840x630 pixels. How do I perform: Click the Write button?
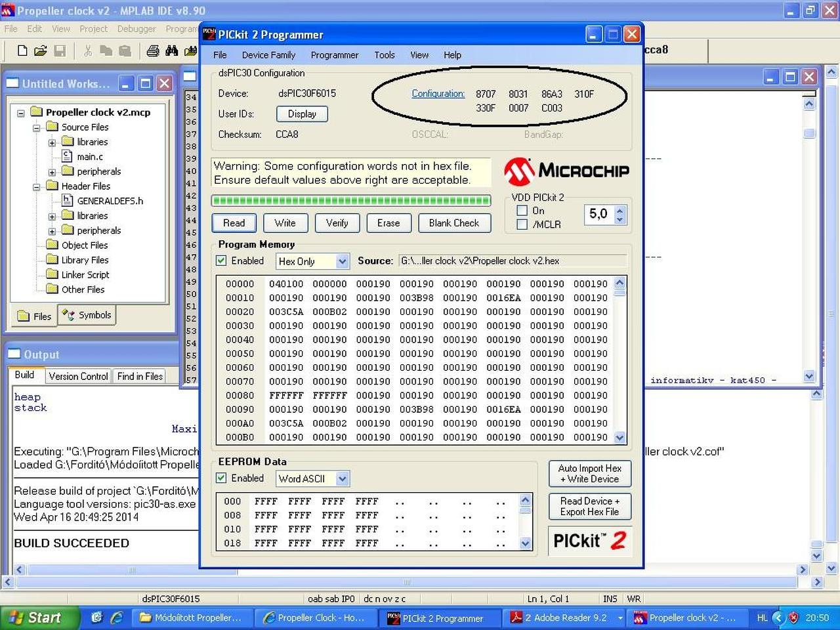[285, 223]
